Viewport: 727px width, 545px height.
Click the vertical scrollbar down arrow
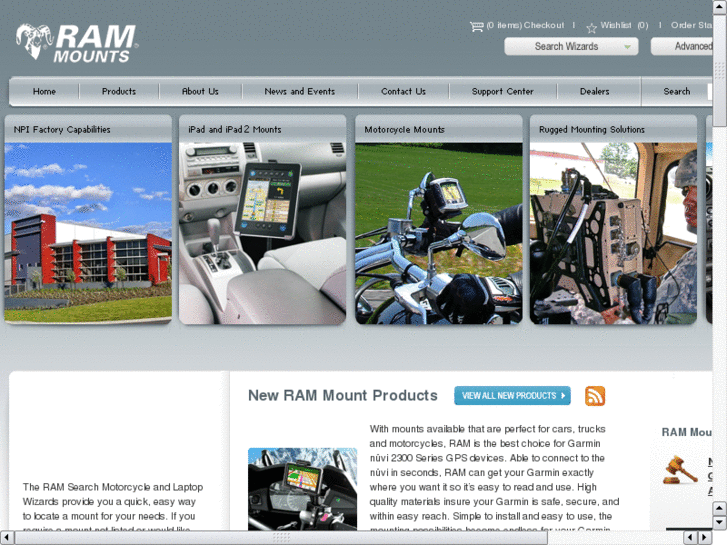(720, 523)
